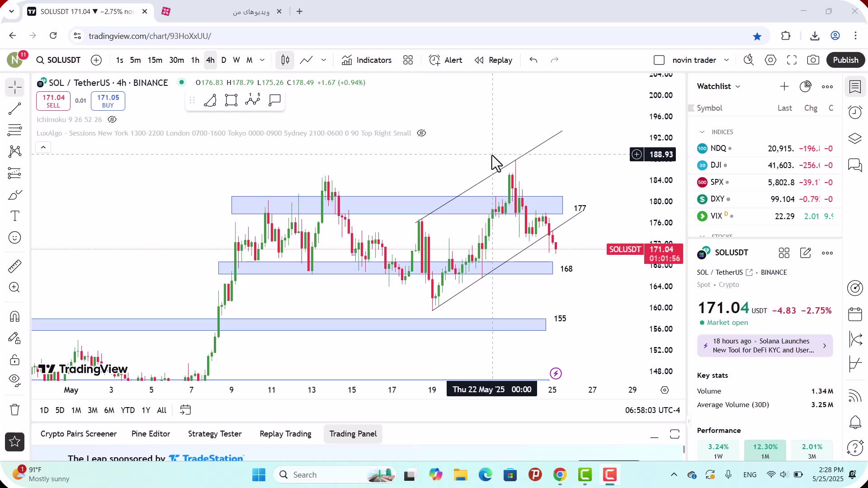Select the NDQ row in watchlist
The width and height of the screenshot is (868, 488).
click(765, 148)
